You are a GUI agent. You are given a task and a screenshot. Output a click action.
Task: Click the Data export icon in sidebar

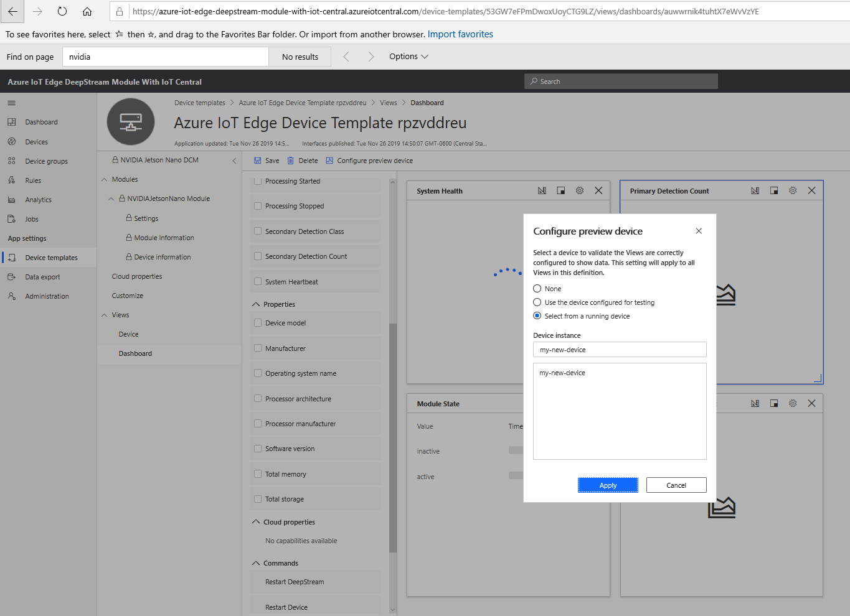pos(11,277)
